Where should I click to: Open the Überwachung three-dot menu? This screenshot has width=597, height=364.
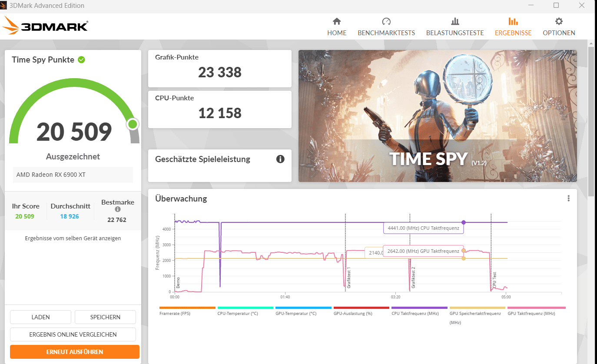[x=568, y=199]
